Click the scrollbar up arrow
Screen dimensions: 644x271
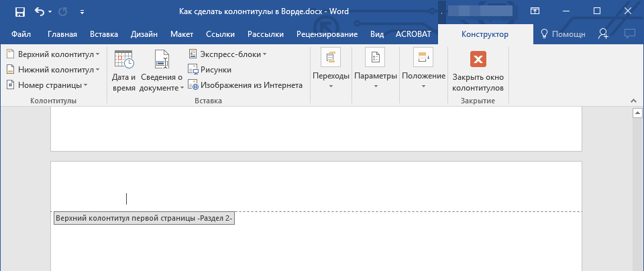638,113
